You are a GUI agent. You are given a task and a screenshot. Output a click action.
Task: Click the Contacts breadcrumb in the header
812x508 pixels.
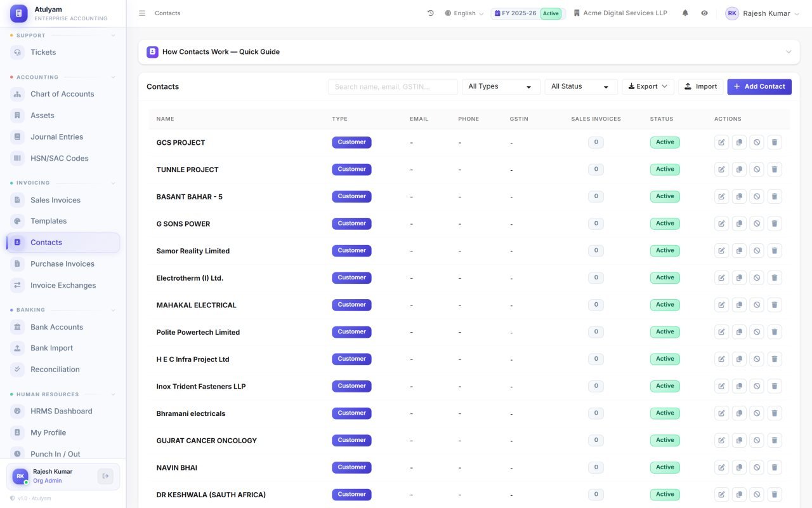tap(167, 13)
